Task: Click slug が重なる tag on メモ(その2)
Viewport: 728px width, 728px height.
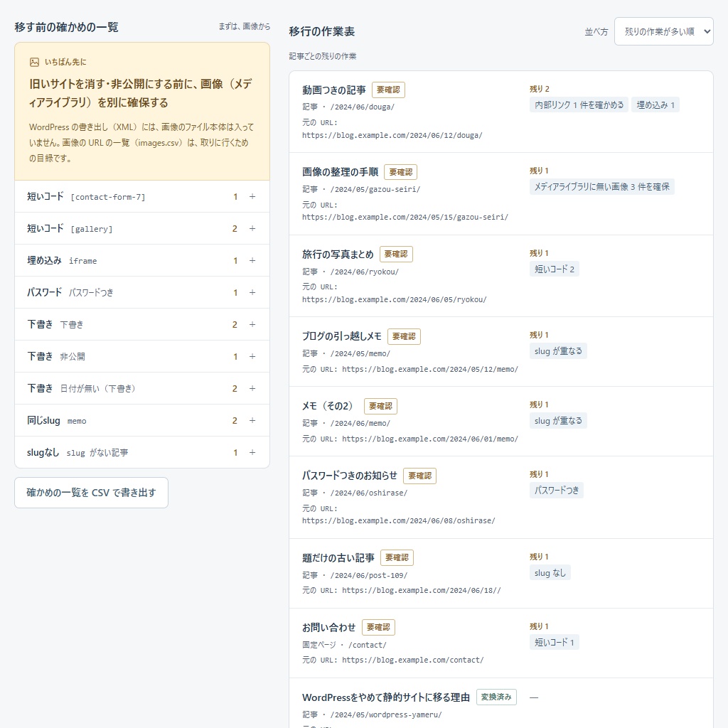Action: point(558,421)
